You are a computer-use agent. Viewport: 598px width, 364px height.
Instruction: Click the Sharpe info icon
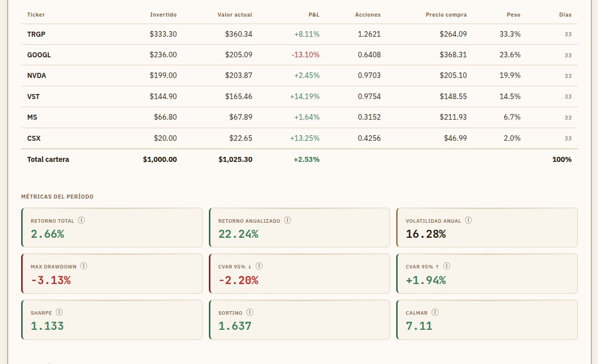59,312
